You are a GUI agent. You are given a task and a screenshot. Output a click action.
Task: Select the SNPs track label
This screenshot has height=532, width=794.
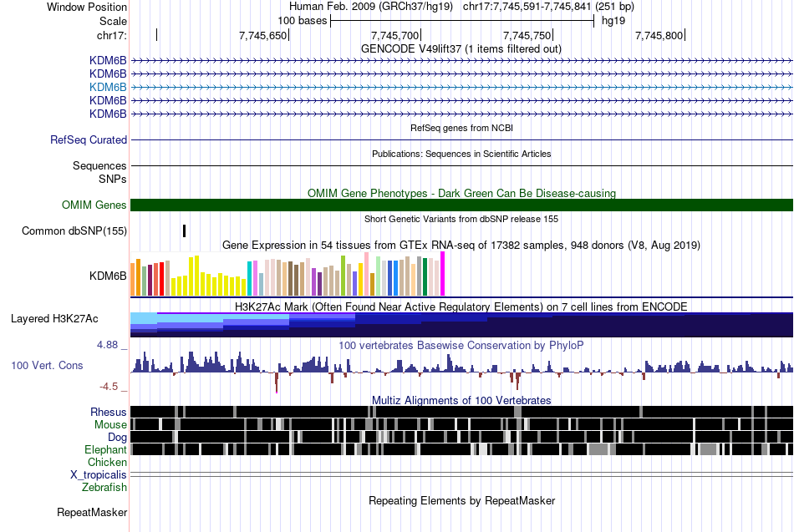tap(113, 180)
